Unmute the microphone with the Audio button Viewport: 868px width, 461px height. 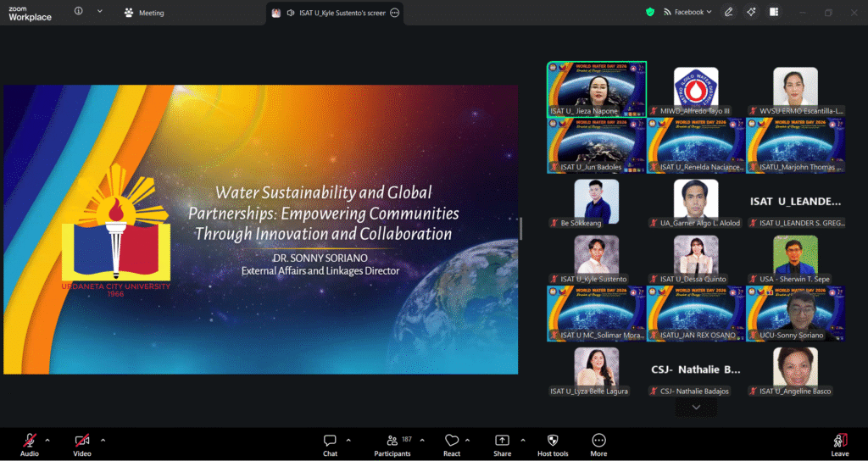tap(29, 441)
